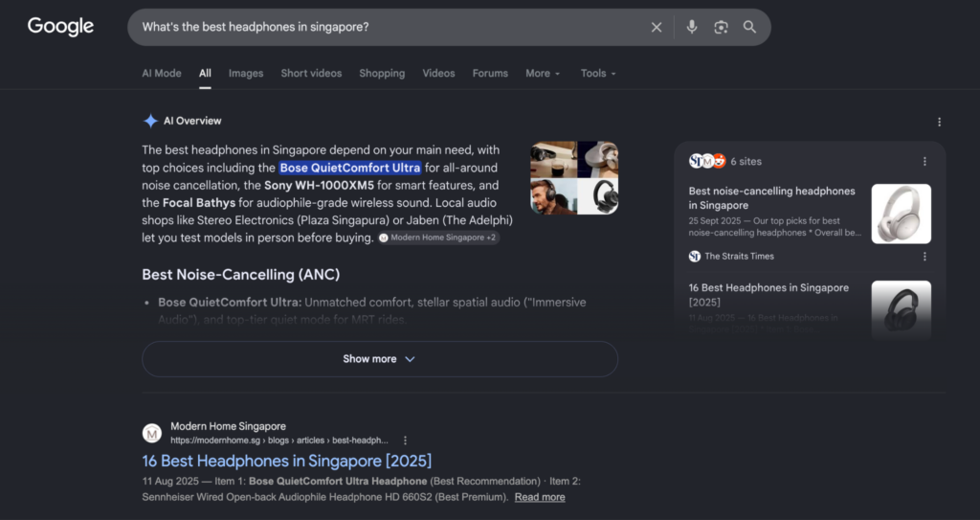Submit search with magnifying glass icon

tap(749, 27)
